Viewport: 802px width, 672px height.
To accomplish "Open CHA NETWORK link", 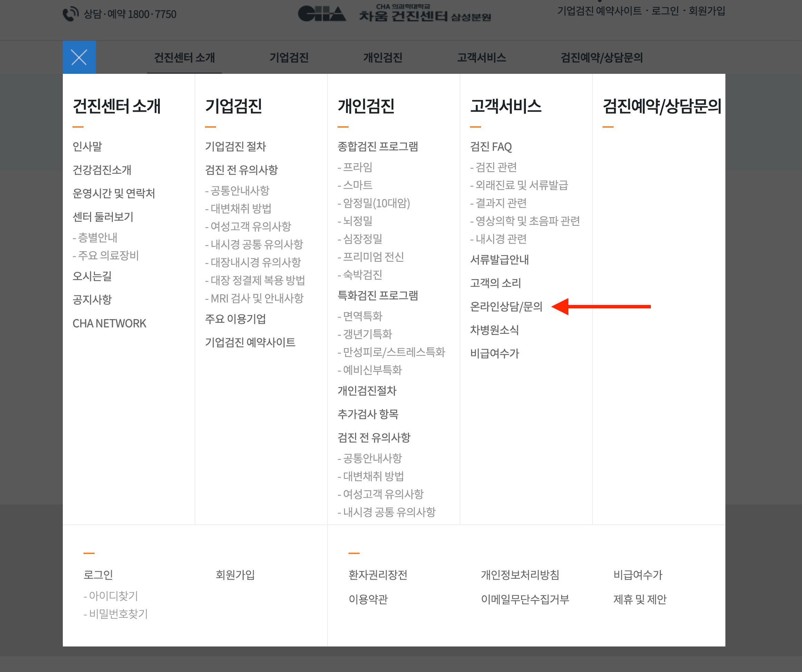I will coord(109,323).
